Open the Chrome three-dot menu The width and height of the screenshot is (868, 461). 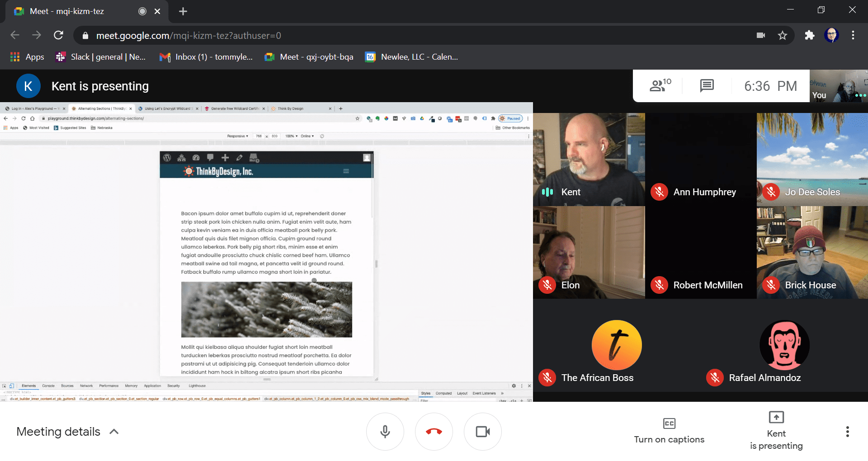(x=853, y=35)
